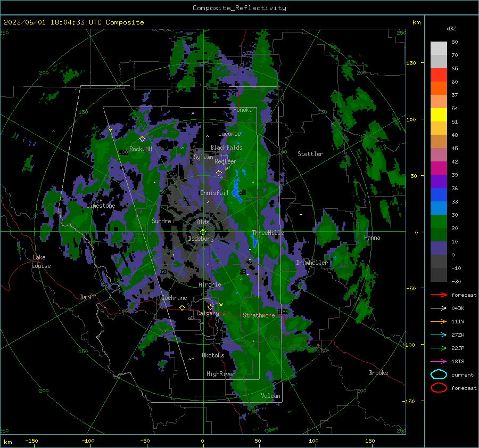Viewport: 479px width, 448px height.
Task: Click the dBZ legend heading
Action: pyautogui.click(x=451, y=28)
